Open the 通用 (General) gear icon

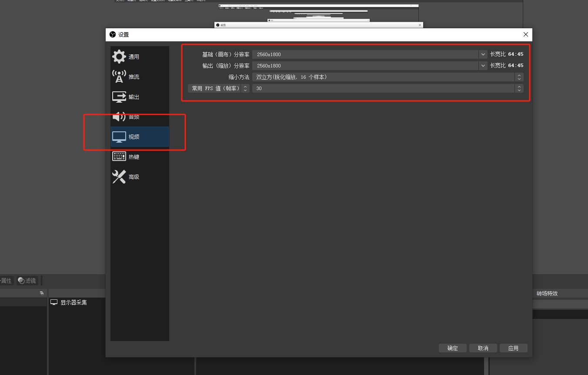coord(119,57)
